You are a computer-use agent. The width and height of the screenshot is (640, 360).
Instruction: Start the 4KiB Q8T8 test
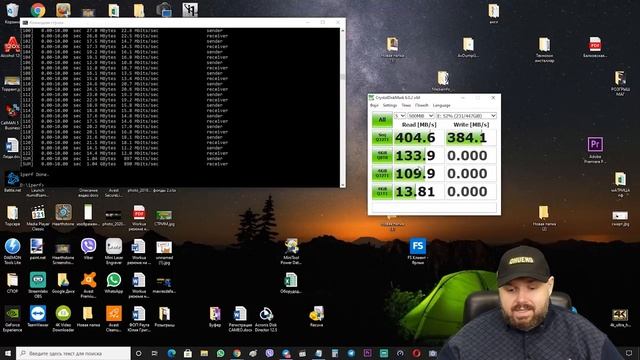[382, 156]
